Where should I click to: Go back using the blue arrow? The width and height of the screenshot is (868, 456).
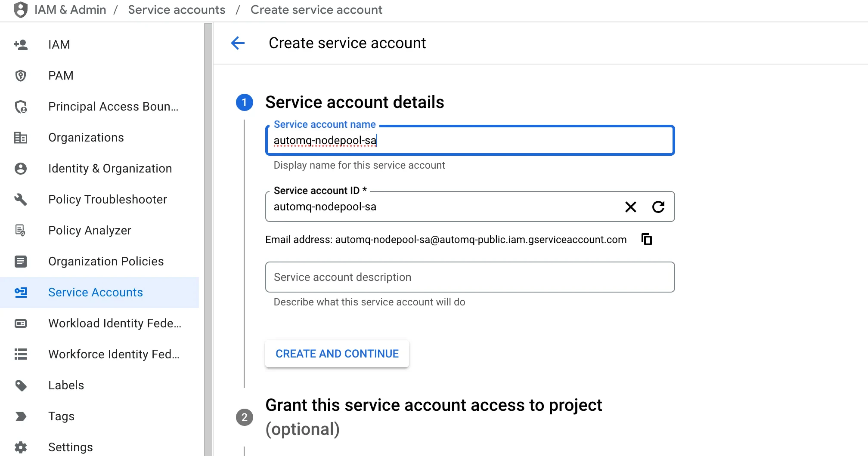[x=238, y=43]
